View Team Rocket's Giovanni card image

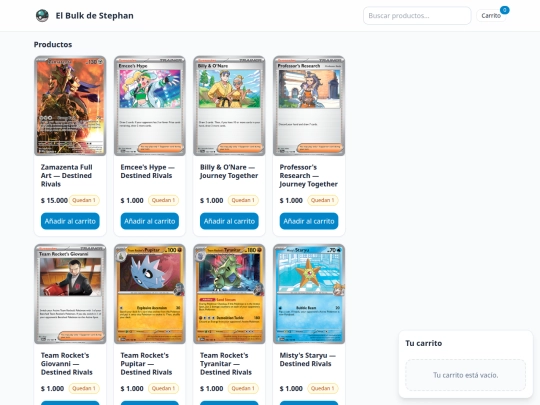(70, 294)
